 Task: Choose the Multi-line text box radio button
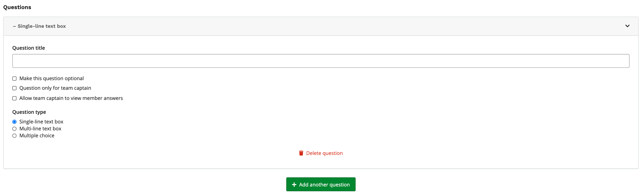pos(14,129)
